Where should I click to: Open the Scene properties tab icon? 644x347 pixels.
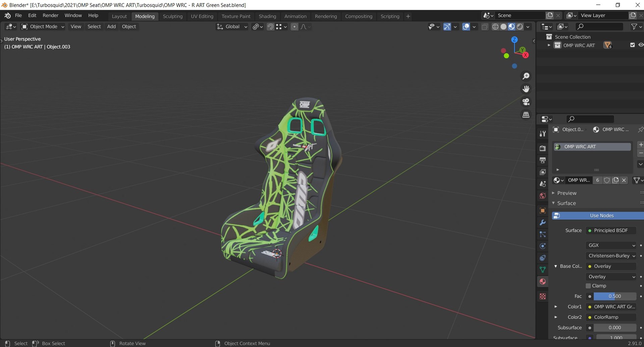542,184
